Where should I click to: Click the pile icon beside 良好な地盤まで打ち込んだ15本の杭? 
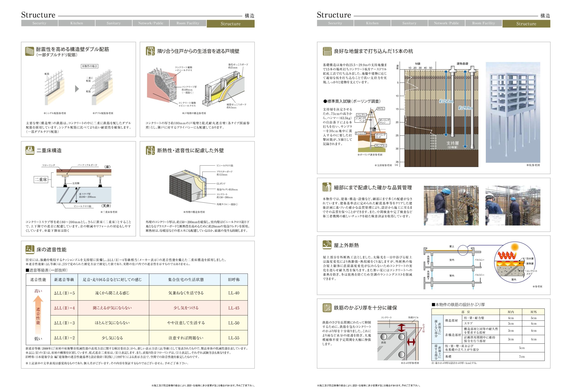coord(327,51)
